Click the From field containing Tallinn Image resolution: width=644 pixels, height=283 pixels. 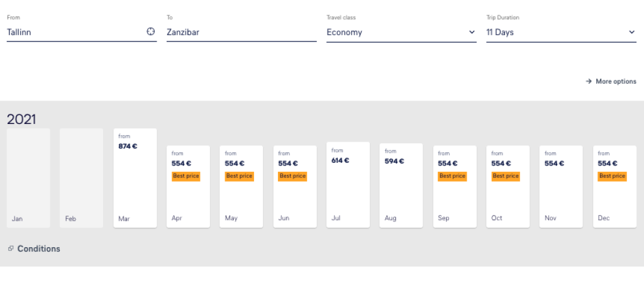(75, 32)
